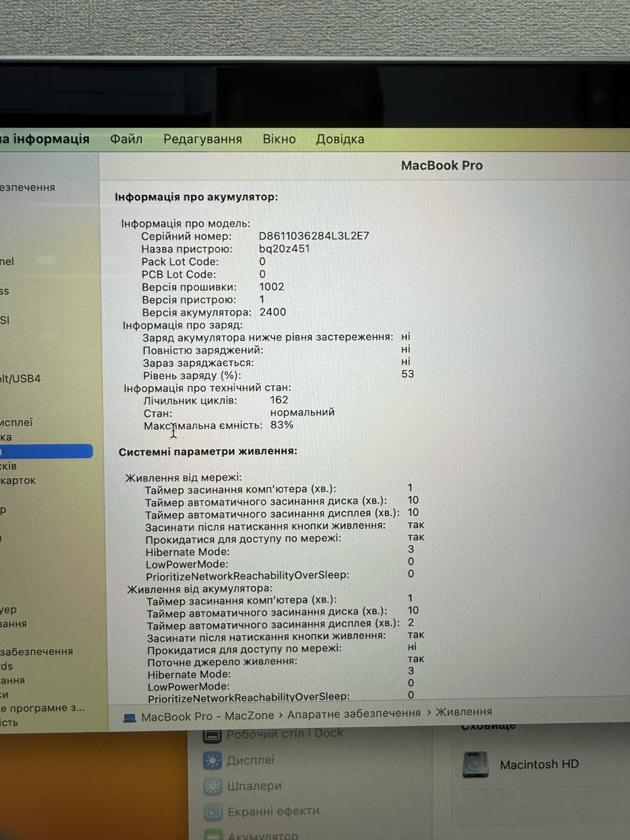Select the sidebar item ending 'карток'
The width and height of the screenshot is (630, 840).
pos(18,480)
